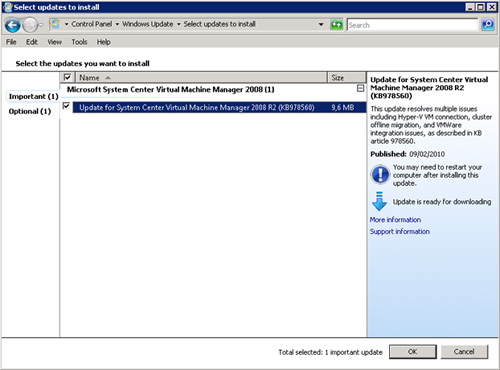The image size is (500, 370).
Task: Click the Cancel button
Action: click(464, 352)
